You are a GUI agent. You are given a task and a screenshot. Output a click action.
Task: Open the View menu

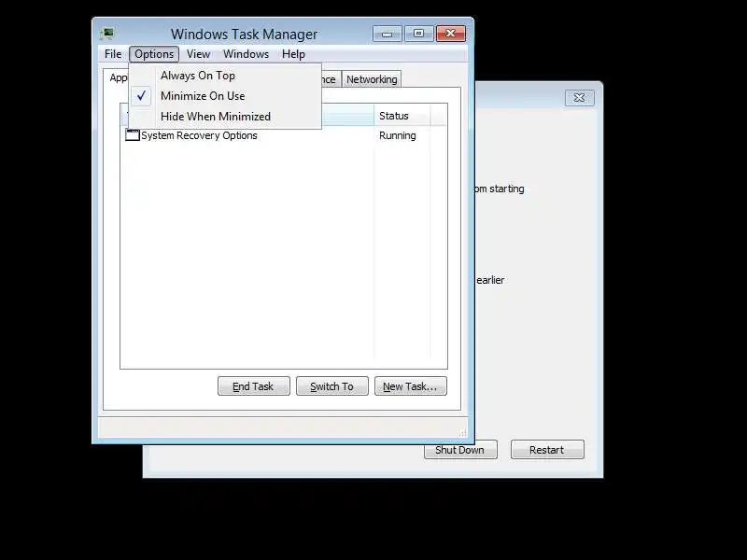point(198,54)
